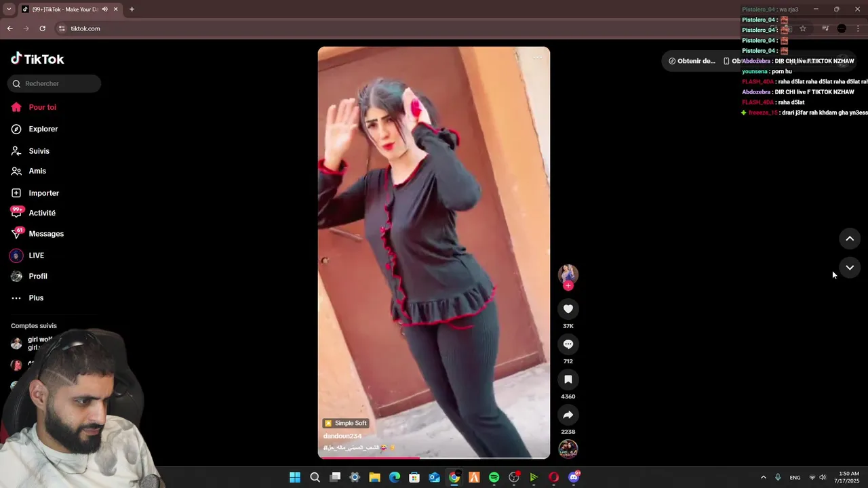Open dandoun234 username link
Viewport: 868px width, 488px height.
pyautogui.click(x=342, y=436)
